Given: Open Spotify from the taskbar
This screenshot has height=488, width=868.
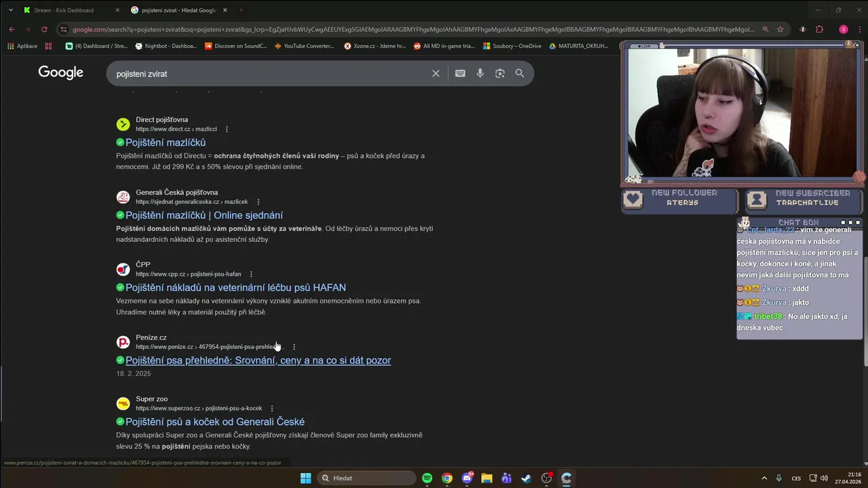Looking at the screenshot, I should tap(427, 478).
